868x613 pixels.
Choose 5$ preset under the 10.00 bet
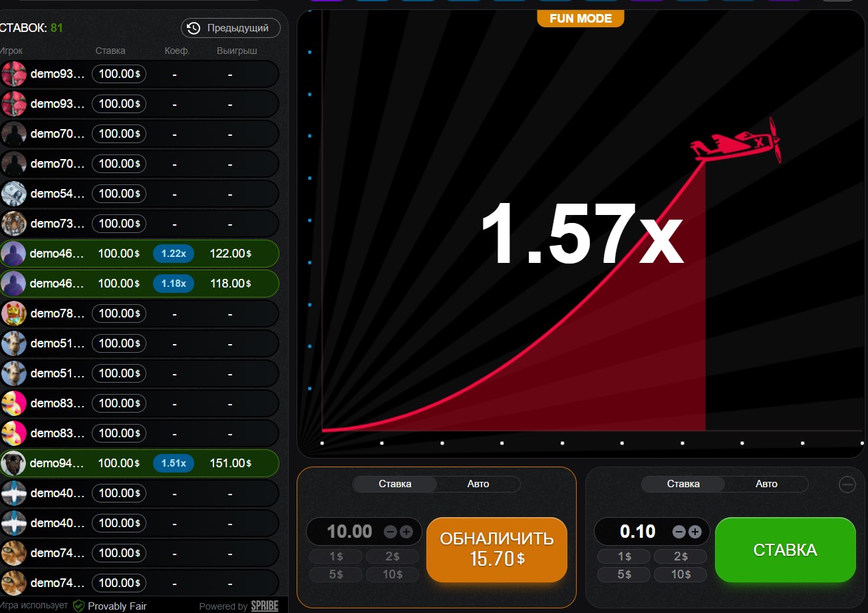(x=336, y=574)
